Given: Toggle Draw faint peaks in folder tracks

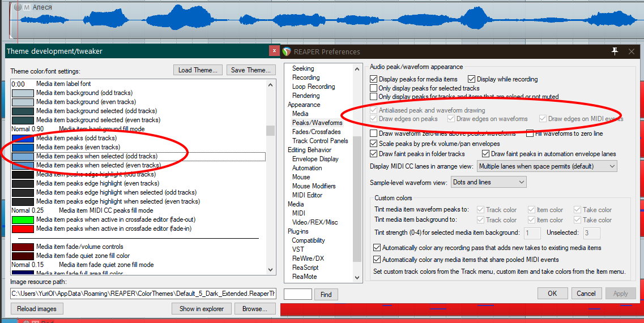Looking at the screenshot, I should point(373,154).
